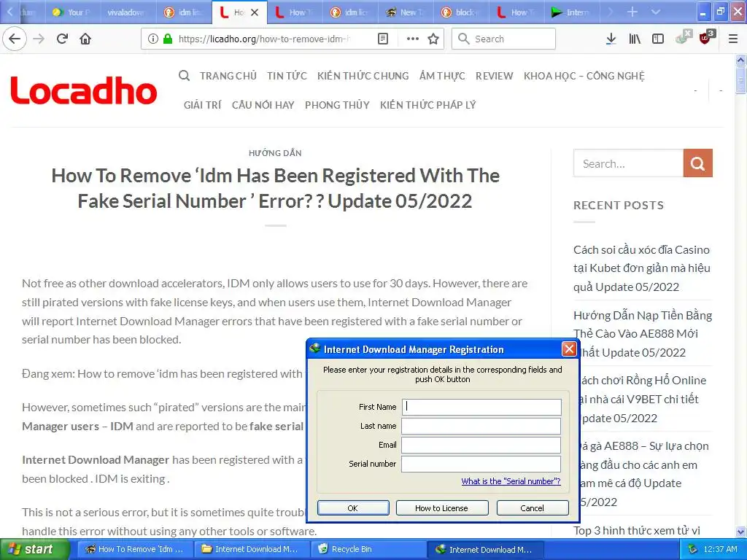Screen dimensions: 747x560
Task: Click page scrollbar down arrow
Action: click(741, 532)
